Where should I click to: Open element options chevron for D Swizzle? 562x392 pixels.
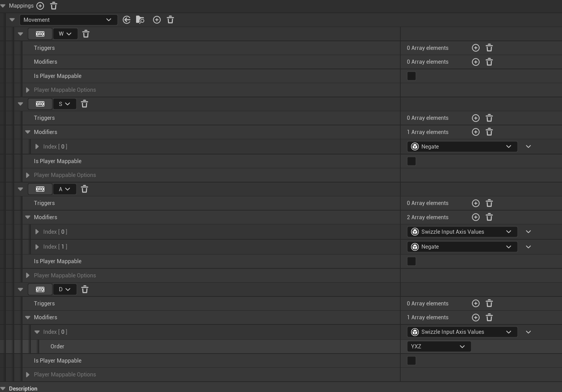coord(528,332)
